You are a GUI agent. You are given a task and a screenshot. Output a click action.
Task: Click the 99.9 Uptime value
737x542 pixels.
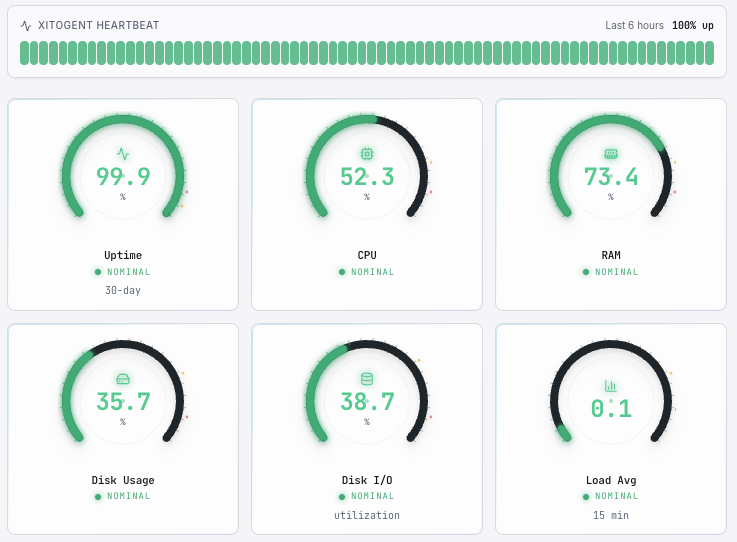123,177
